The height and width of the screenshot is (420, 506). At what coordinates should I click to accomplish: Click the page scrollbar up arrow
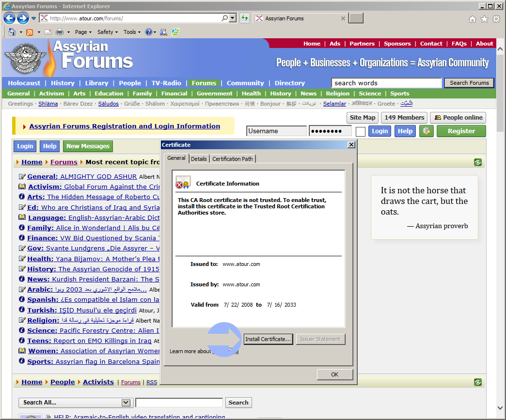[x=500, y=49]
